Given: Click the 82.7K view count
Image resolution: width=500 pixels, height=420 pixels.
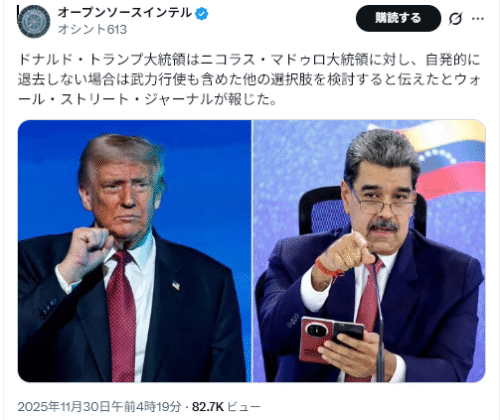Looking at the screenshot, I should click(x=207, y=407).
